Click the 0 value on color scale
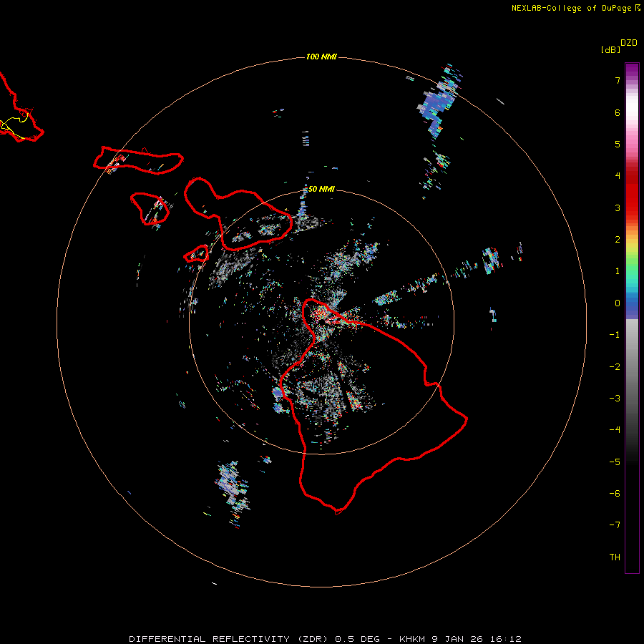Image resolution: width=644 pixels, height=644 pixels. click(618, 303)
